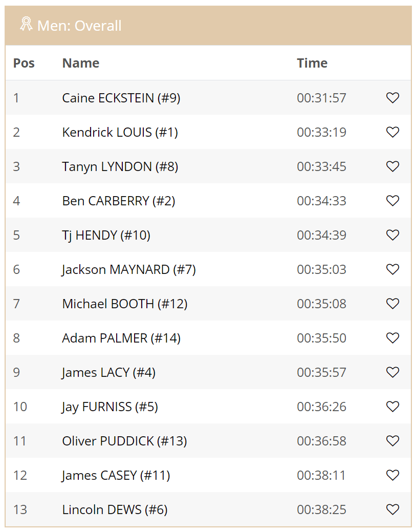
Task: Click heart icon for Jay FURNISS
Action: tap(392, 407)
